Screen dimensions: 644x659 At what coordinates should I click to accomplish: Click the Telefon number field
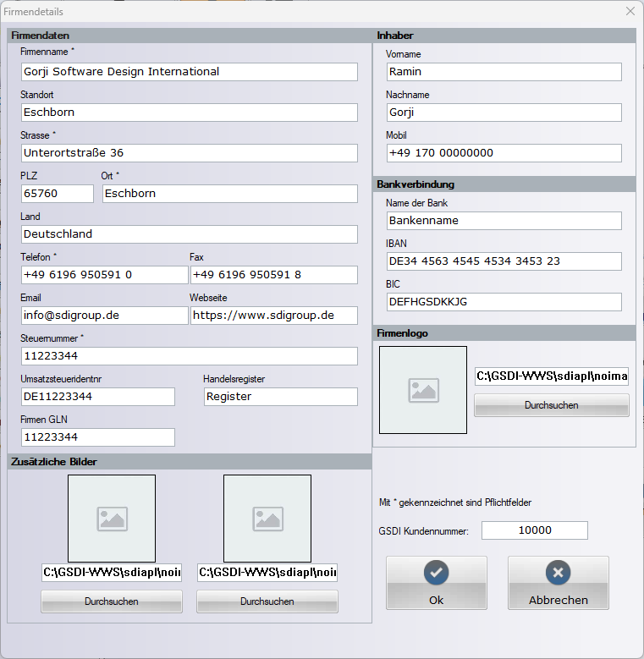point(105,275)
